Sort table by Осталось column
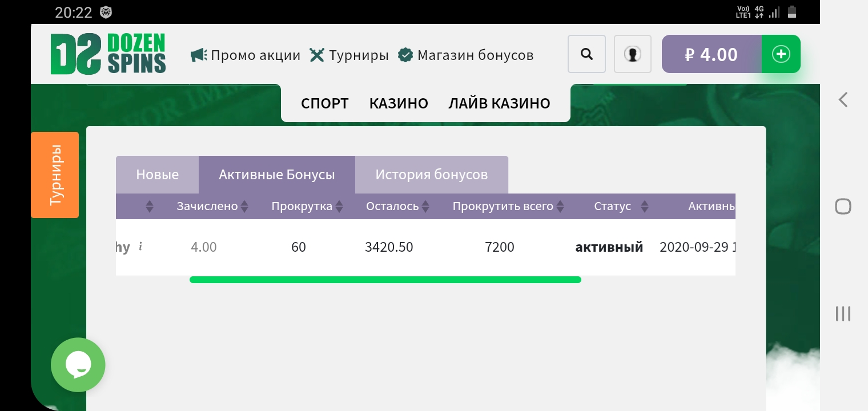Screen dimensions: 868x411 point(398,206)
